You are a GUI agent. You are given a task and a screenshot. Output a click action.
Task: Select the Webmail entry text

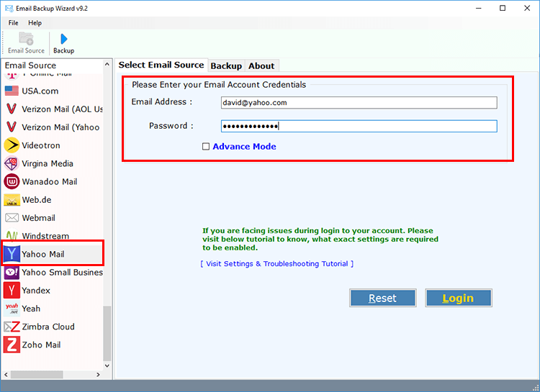click(x=38, y=218)
